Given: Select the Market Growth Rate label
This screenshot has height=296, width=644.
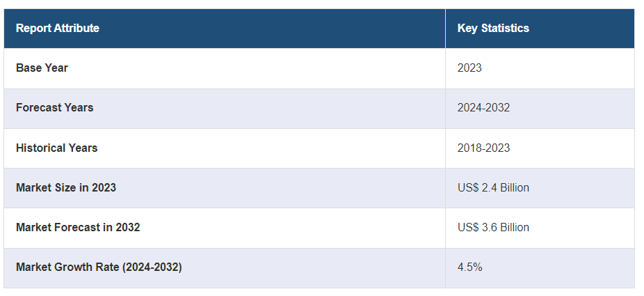Looking at the screenshot, I should tap(99, 267).
